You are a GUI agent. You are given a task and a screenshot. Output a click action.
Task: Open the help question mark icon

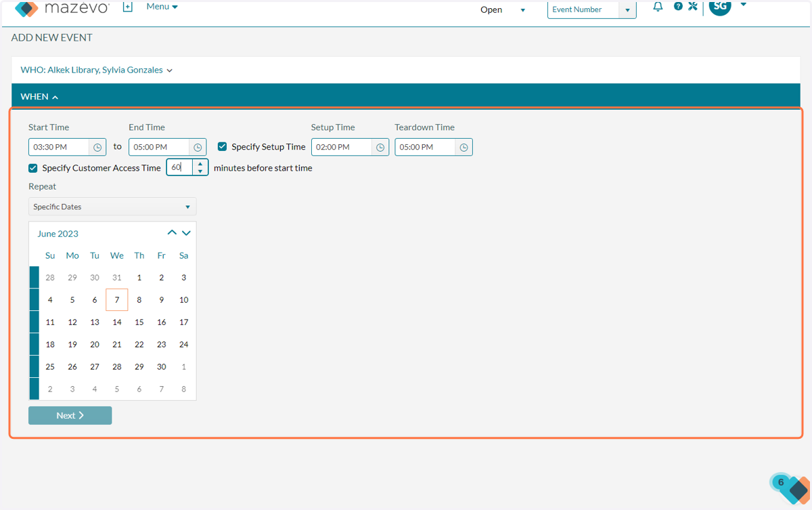(x=678, y=6)
